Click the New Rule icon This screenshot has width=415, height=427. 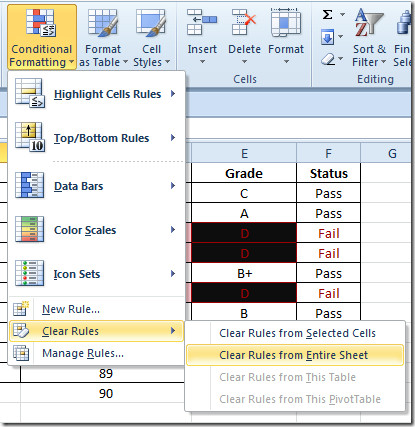point(21,309)
